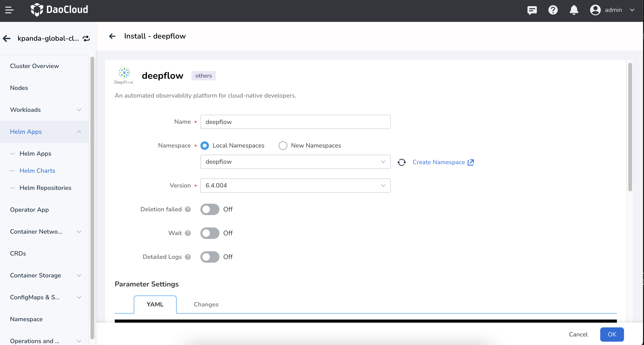Click the switch cluster icon
Viewport: 644px width, 345px height.
point(86,39)
